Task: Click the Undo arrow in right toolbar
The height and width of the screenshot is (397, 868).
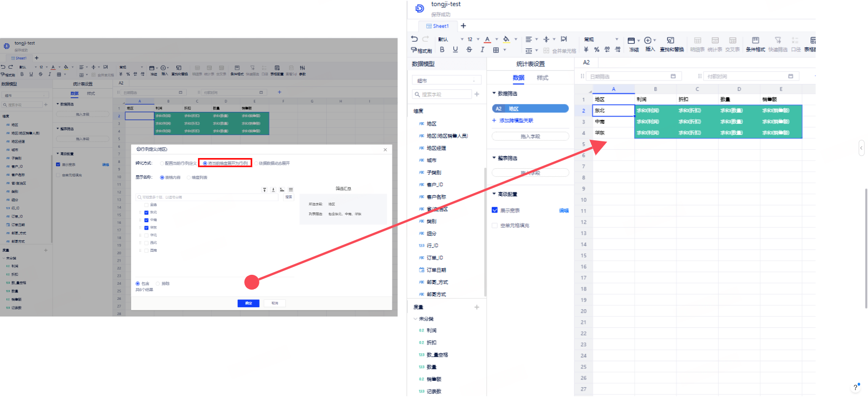Action: 415,39
